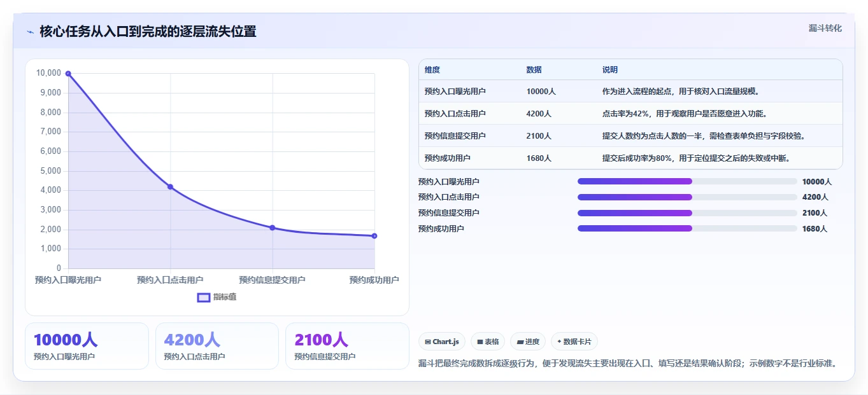Click the 5,000 y-axis tick label
This screenshot has width=868, height=395.
51,171
